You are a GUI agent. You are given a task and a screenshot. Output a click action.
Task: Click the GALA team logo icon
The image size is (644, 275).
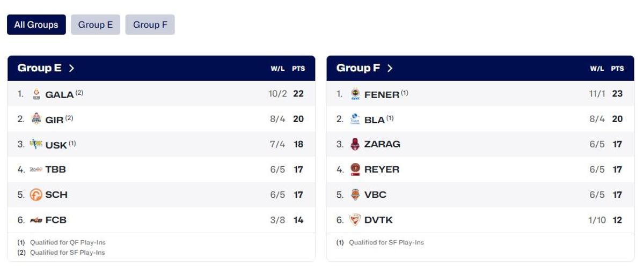point(36,94)
